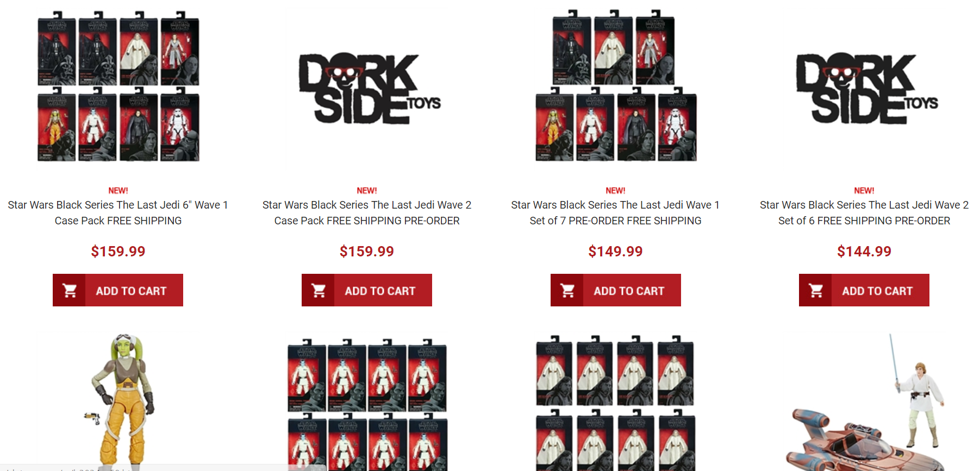Add Wave 2 Set of 6 to cart
The height and width of the screenshot is (471, 980).
tap(864, 290)
